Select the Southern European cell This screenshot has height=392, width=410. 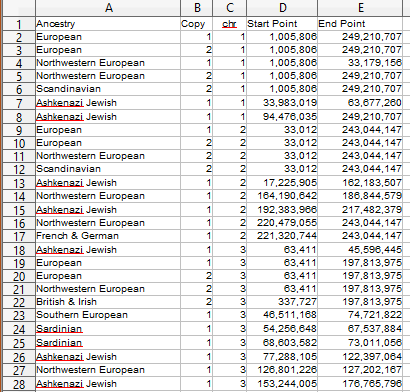[108, 315]
